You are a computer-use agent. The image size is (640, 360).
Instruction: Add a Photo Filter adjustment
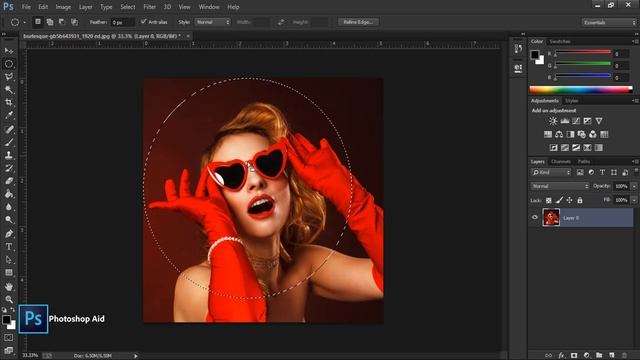(582, 134)
